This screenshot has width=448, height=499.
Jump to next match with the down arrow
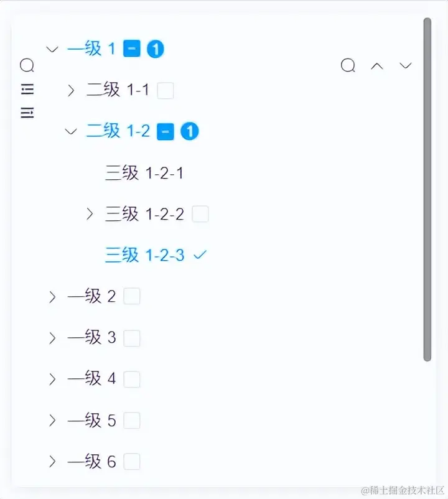tap(406, 65)
